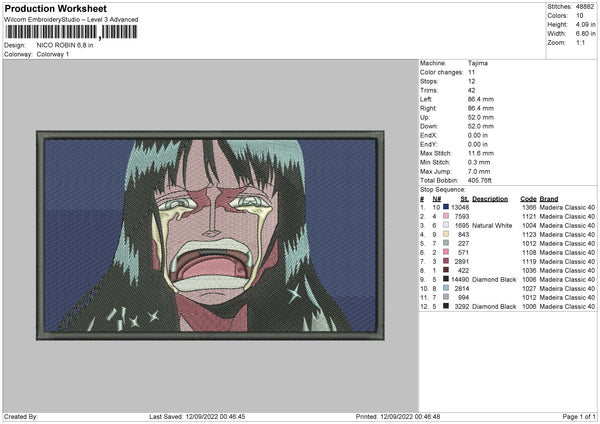Select the light blue swatch in row 10
Viewport: 600px width, 424px height.
(x=446, y=288)
